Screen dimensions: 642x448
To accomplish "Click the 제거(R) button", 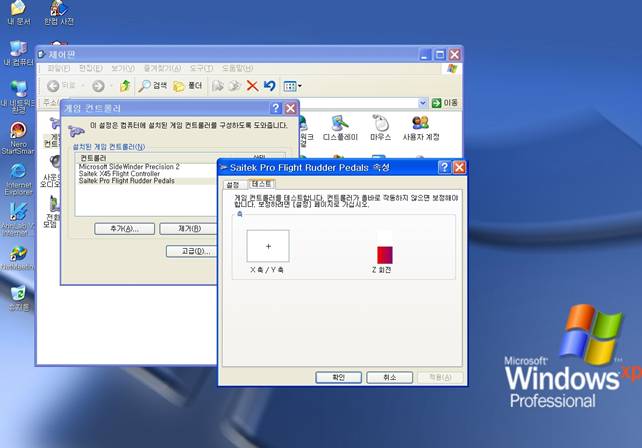I will (x=189, y=229).
